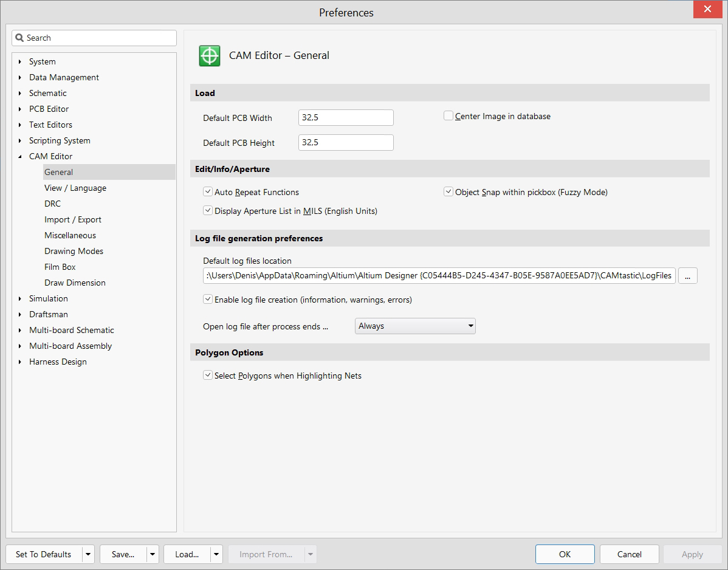Click the Apply button
Viewport: 728px width, 570px height.
point(692,554)
